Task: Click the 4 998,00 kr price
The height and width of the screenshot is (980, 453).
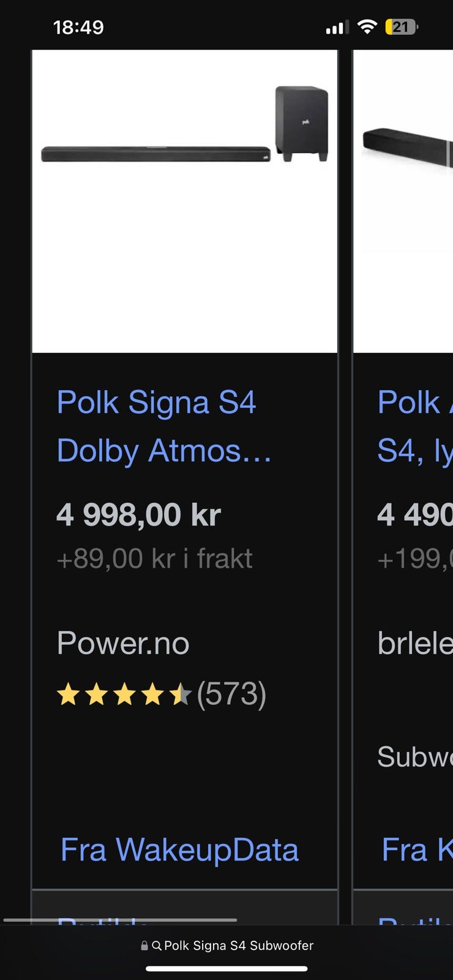Action: pyautogui.click(x=138, y=514)
